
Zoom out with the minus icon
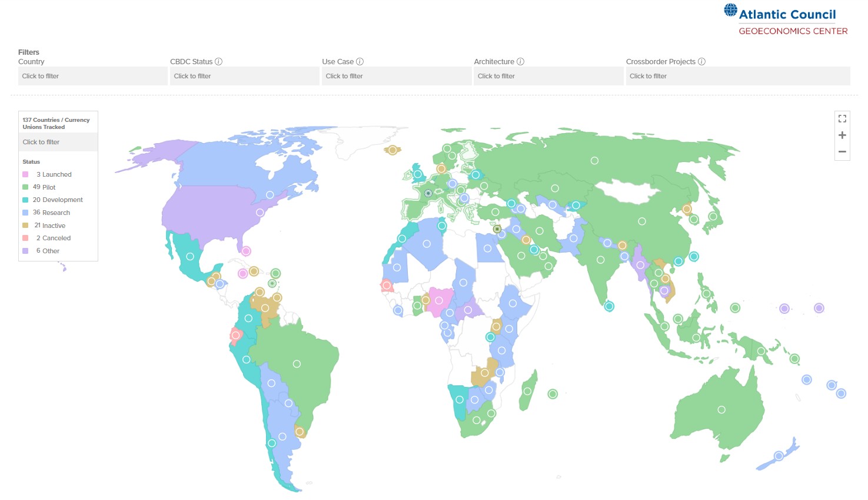[842, 152]
